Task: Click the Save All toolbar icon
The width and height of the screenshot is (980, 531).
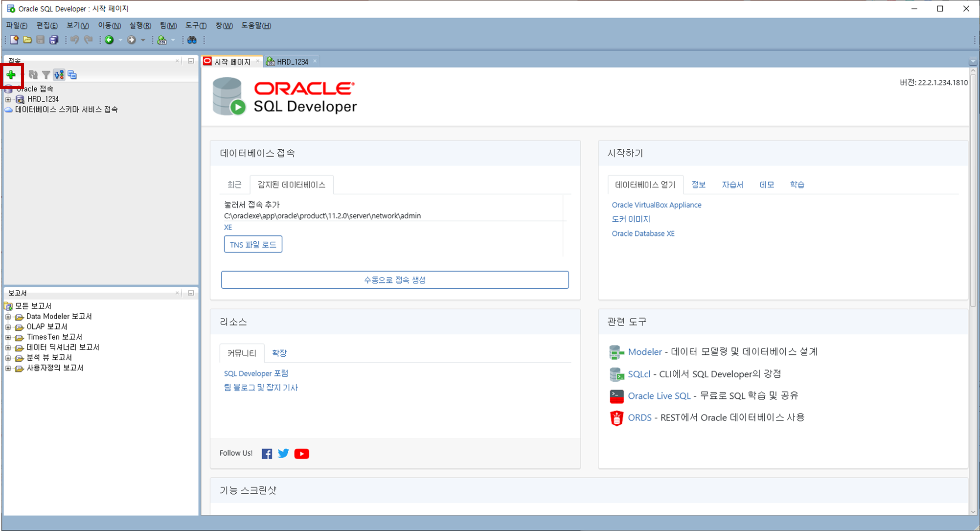Action: [54, 40]
